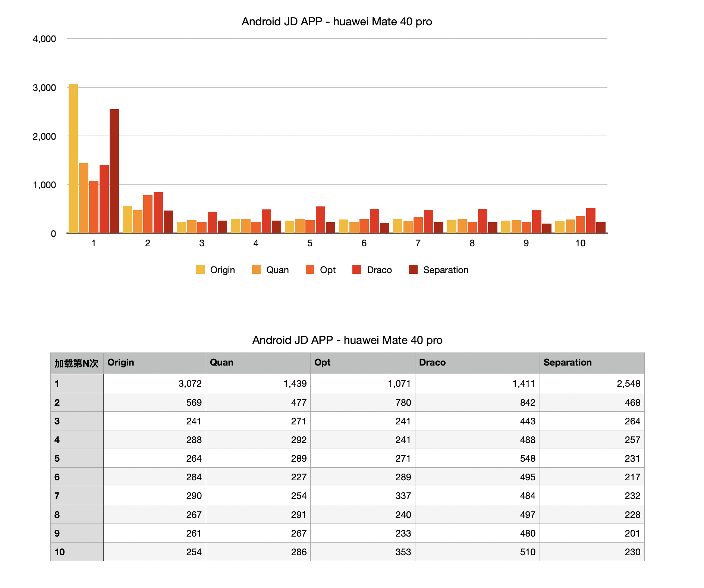Click the Draco bar for load 10

pyautogui.click(x=591, y=221)
